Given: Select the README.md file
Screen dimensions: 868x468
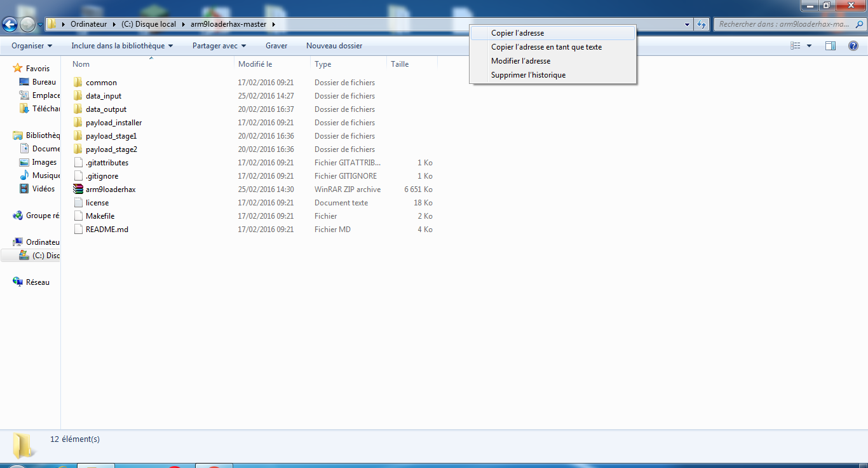Looking at the screenshot, I should 107,230.
